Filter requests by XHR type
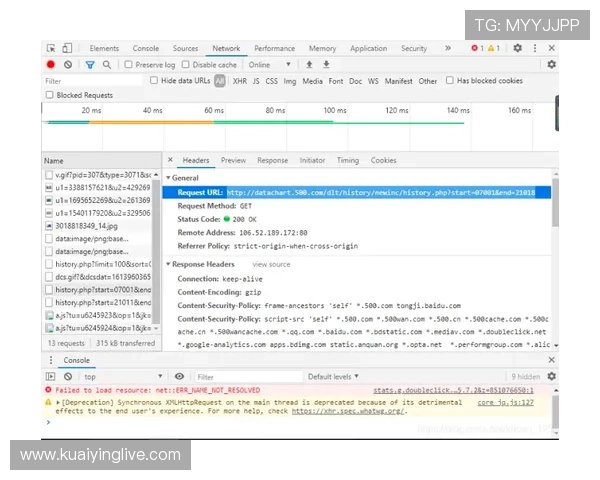The image size is (600, 480). [x=240, y=81]
